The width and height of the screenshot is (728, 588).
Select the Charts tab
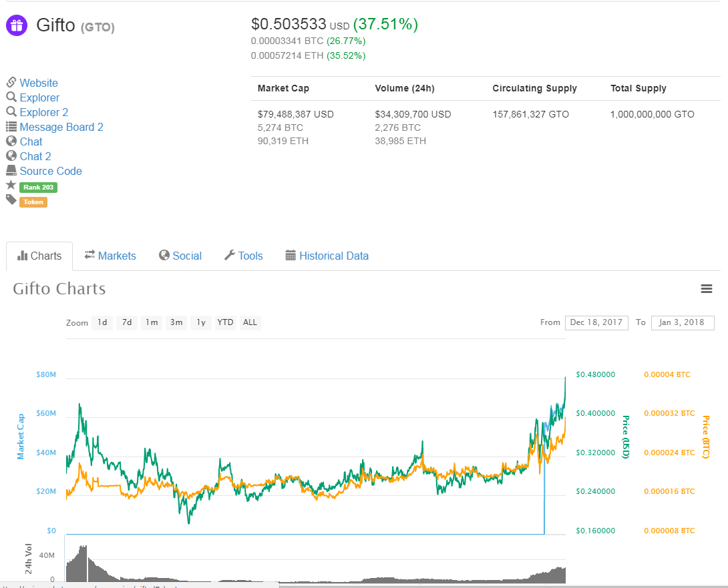39,256
